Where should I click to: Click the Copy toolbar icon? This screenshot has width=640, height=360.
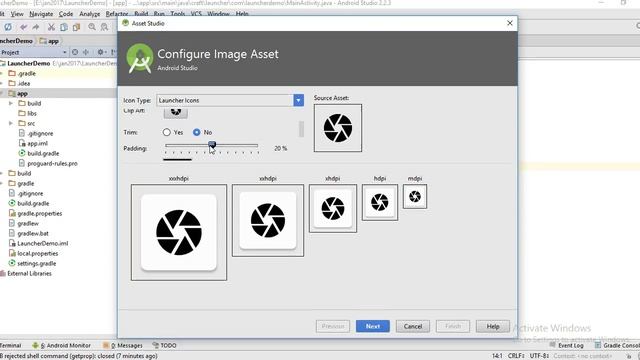64,27
